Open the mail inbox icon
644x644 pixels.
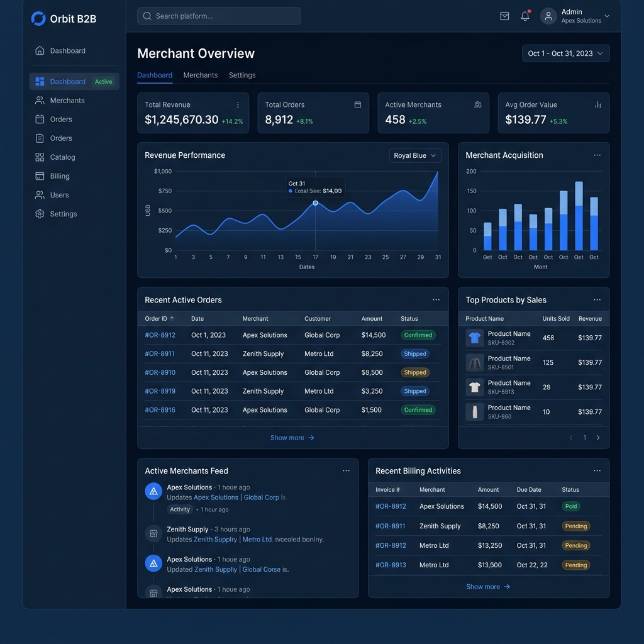(504, 16)
